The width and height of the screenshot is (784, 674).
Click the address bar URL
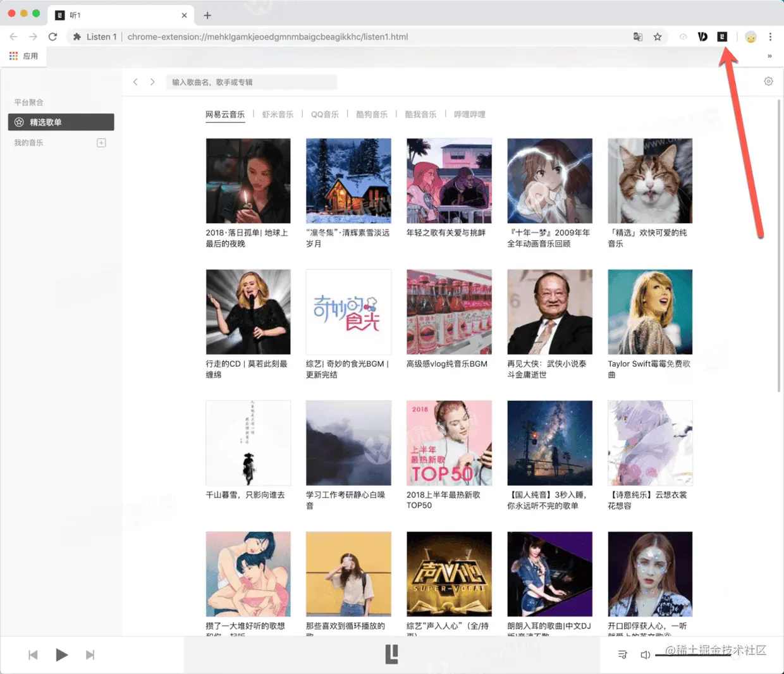tap(267, 37)
